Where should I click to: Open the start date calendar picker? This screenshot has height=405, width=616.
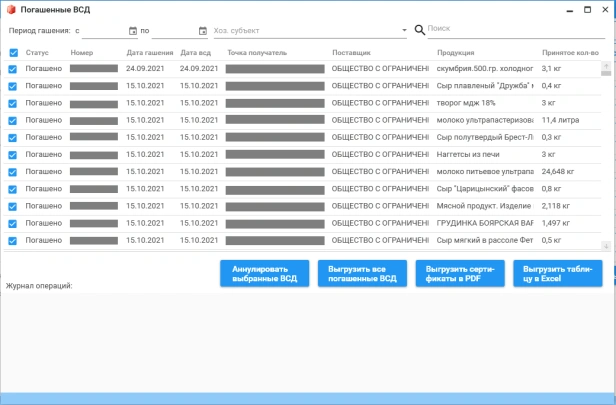(133, 31)
